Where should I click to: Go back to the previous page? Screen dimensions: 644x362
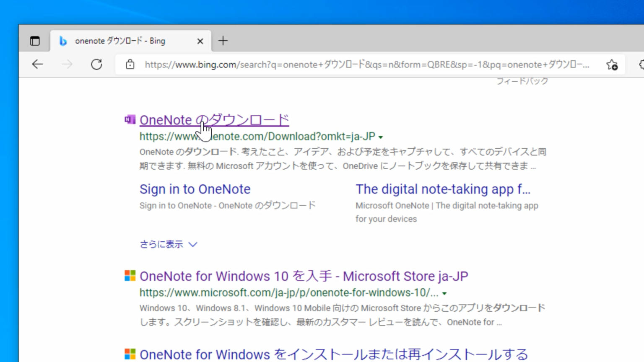click(38, 64)
